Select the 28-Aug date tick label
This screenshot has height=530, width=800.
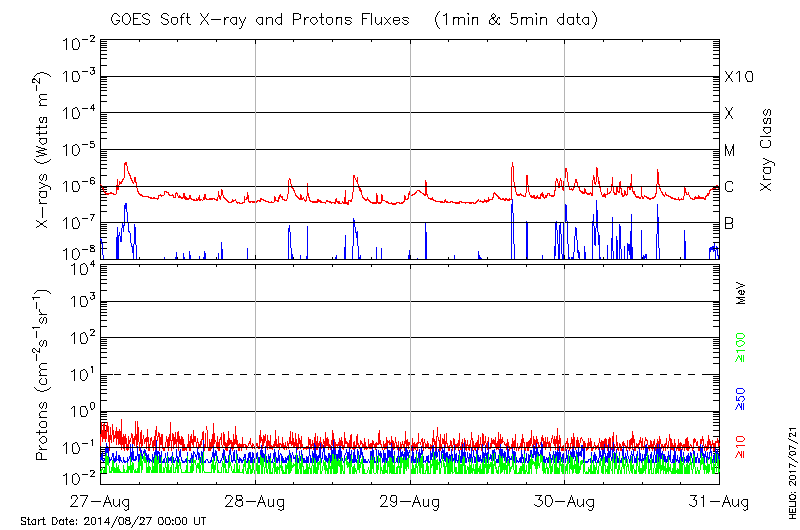[x=256, y=502]
